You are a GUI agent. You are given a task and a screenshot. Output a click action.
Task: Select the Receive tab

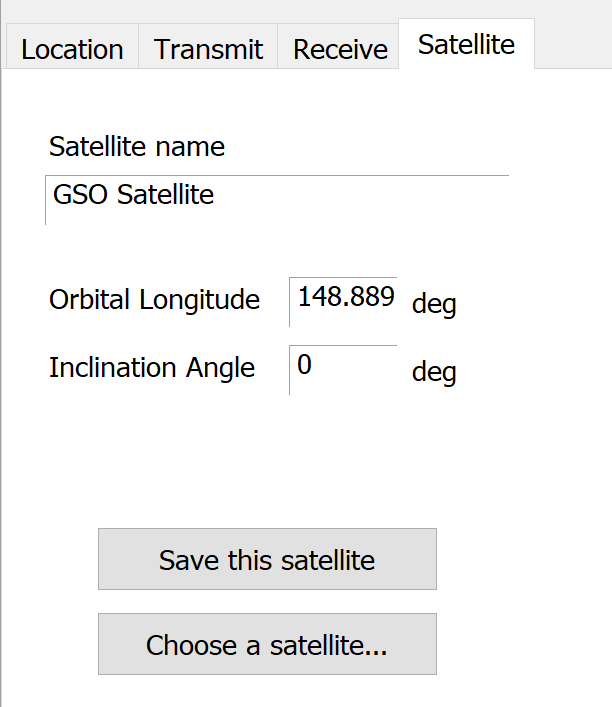pos(338,47)
